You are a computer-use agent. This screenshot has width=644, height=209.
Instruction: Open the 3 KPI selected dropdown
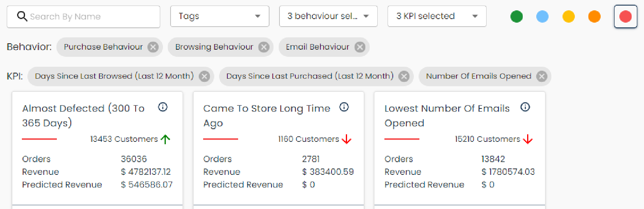pos(437,16)
